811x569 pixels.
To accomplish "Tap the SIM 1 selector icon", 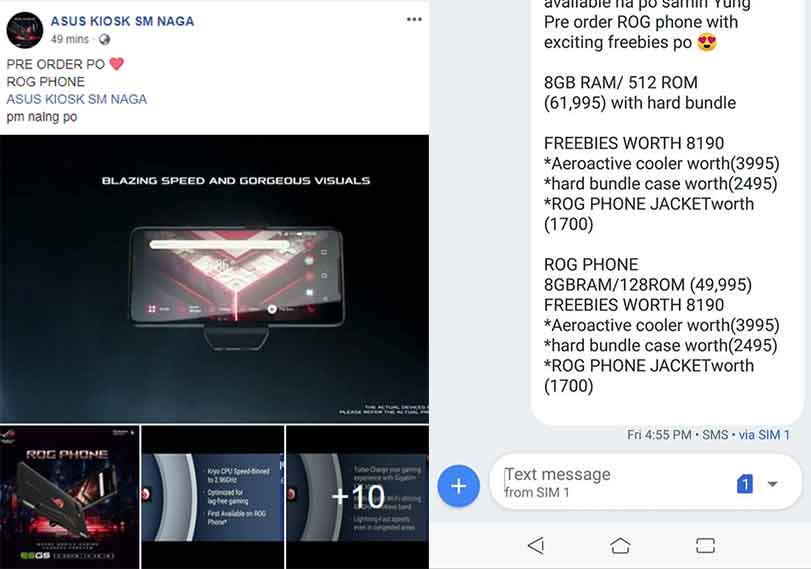I will [744, 484].
